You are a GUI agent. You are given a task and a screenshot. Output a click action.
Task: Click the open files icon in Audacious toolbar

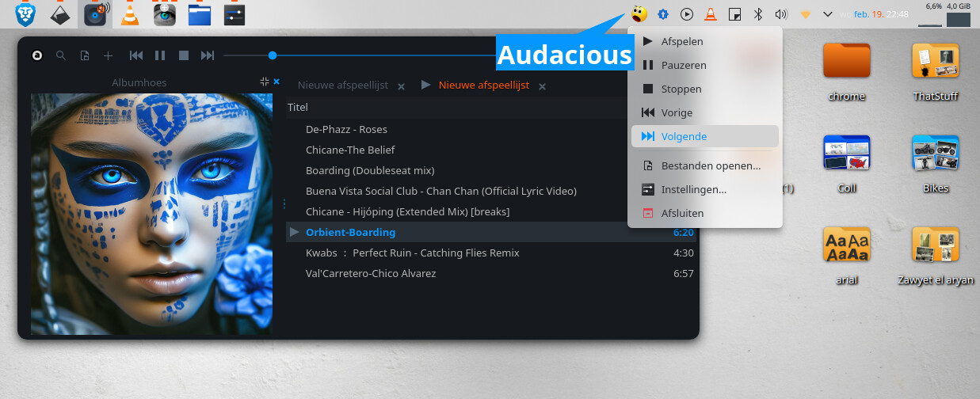tap(84, 55)
